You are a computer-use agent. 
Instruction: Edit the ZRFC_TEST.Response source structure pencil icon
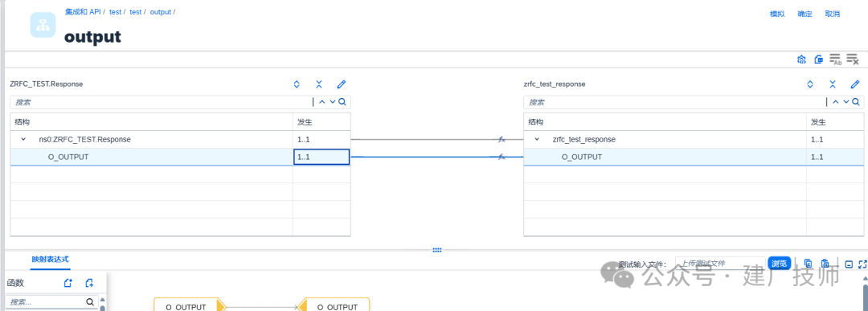point(341,84)
